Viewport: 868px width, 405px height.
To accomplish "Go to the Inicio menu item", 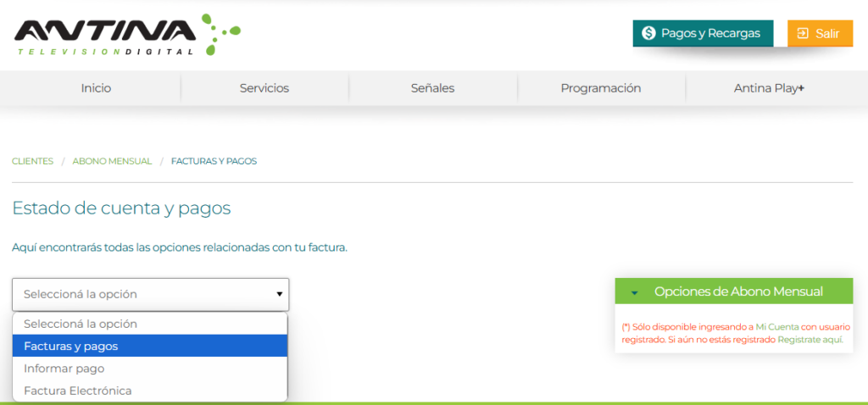I will pyautogui.click(x=96, y=88).
